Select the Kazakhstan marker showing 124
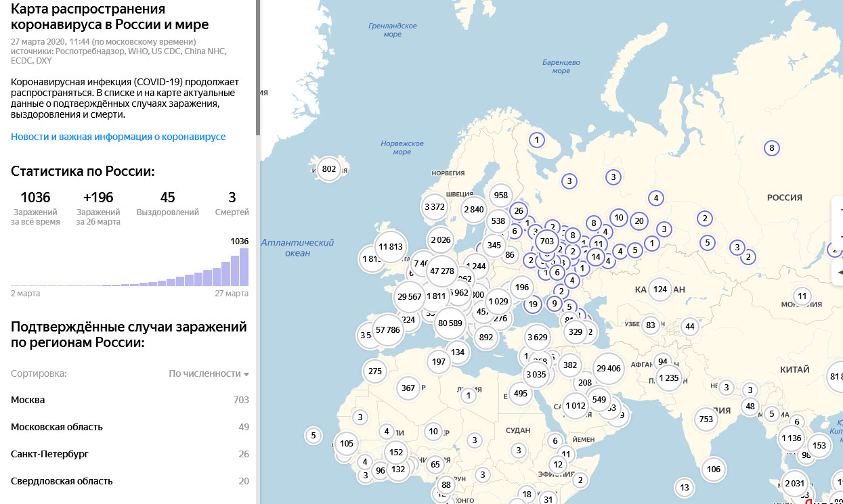The width and height of the screenshot is (843, 504). coord(660,290)
